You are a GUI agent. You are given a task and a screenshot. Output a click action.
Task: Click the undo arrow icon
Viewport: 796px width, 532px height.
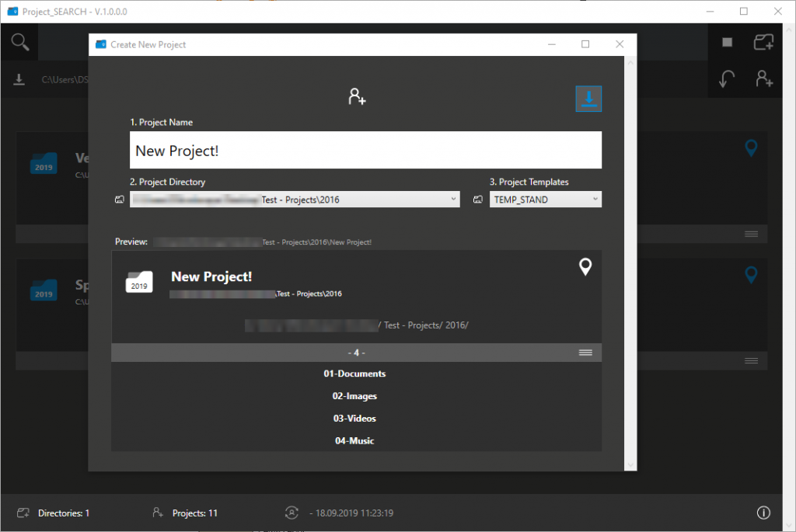coord(727,78)
